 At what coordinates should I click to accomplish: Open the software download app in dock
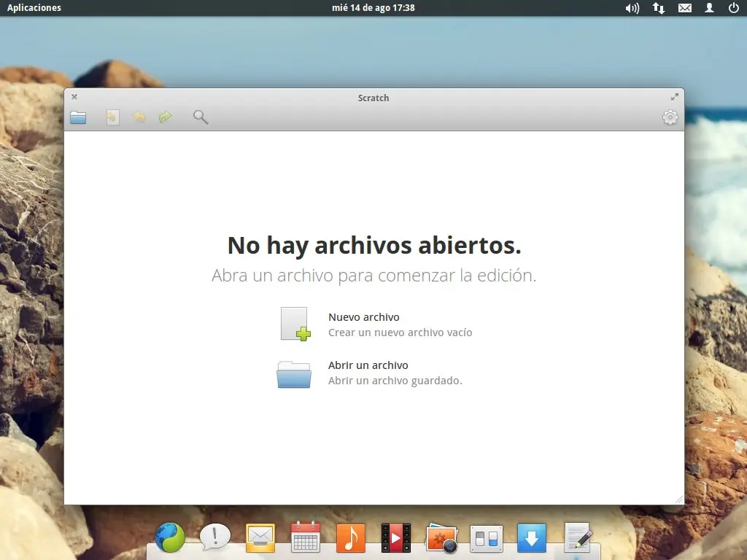click(x=532, y=538)
